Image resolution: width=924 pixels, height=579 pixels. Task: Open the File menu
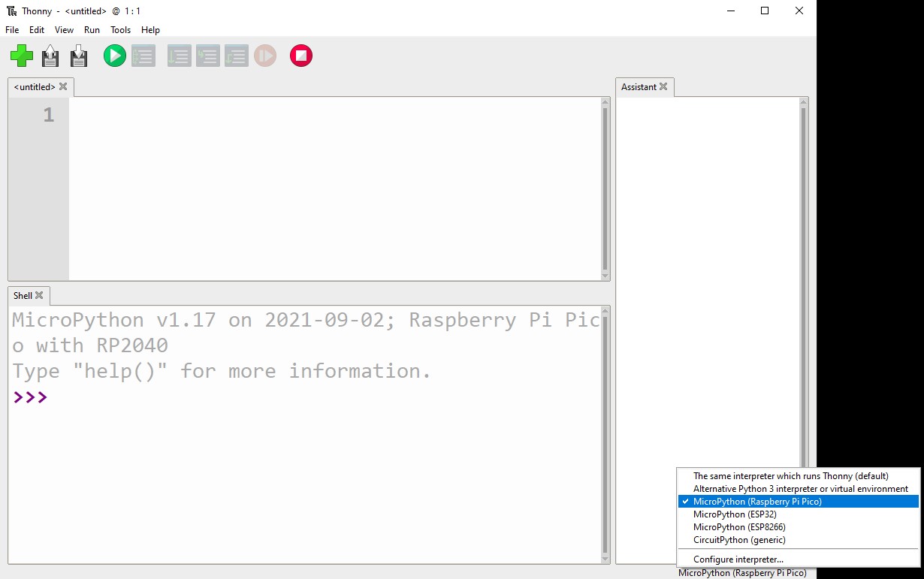[x=12, y=30]
